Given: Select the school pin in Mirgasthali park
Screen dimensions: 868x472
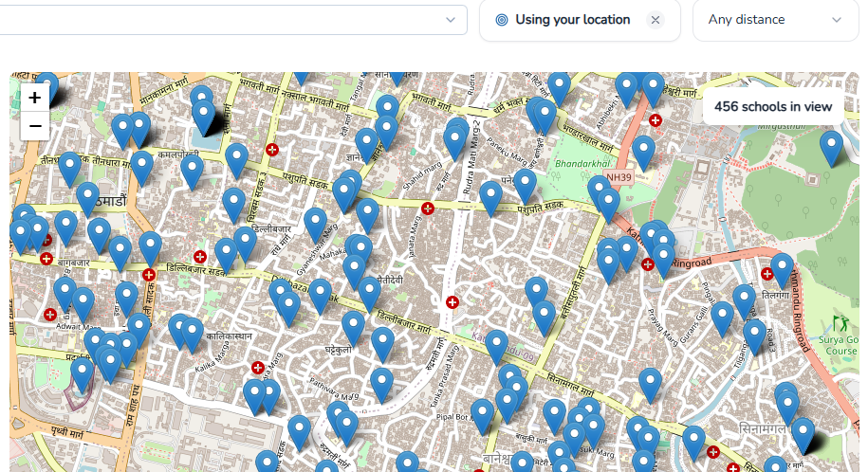Looking at the screenshot, I should [831, 147].
